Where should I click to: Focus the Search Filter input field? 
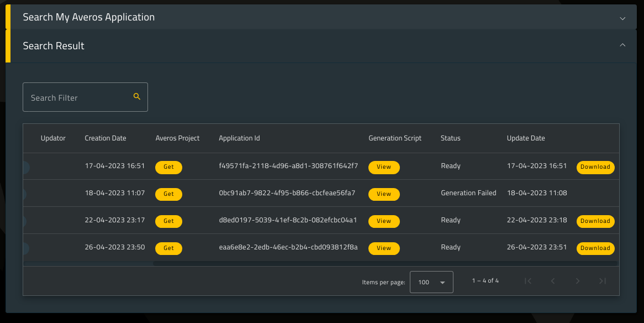(x=85, y=97)
